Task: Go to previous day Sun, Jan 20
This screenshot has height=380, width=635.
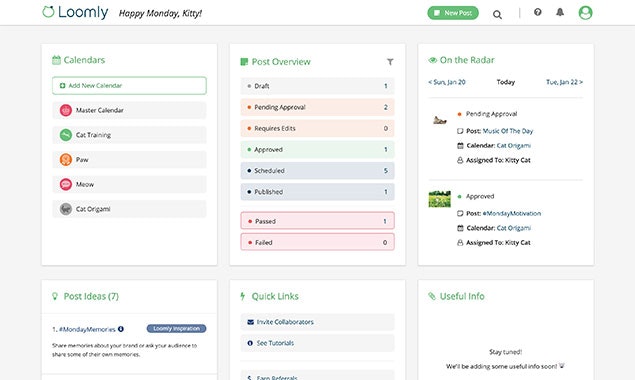Action: pyautogui.click(x=447, y=82)
